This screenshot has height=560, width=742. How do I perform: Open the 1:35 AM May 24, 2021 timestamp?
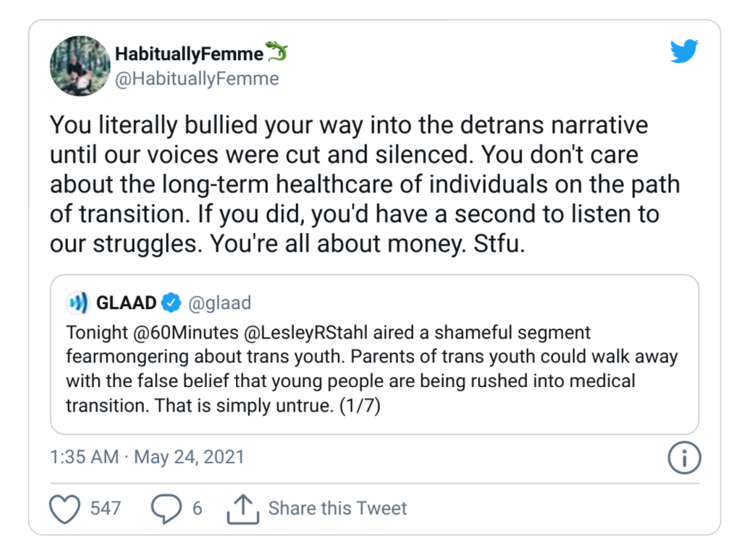147,457
